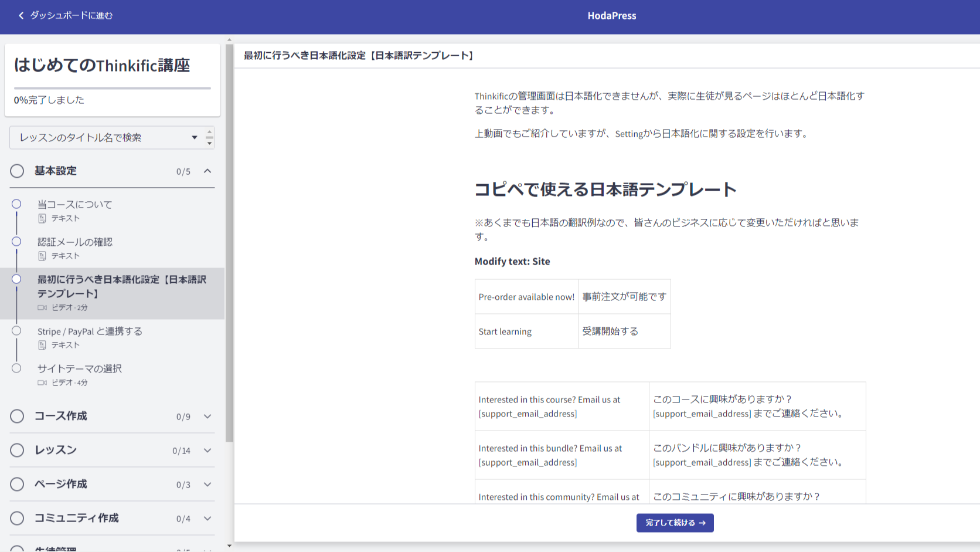Toggle completion circle for コース作成 chapter
Screen dimensions: 980x552
[17, 416]
